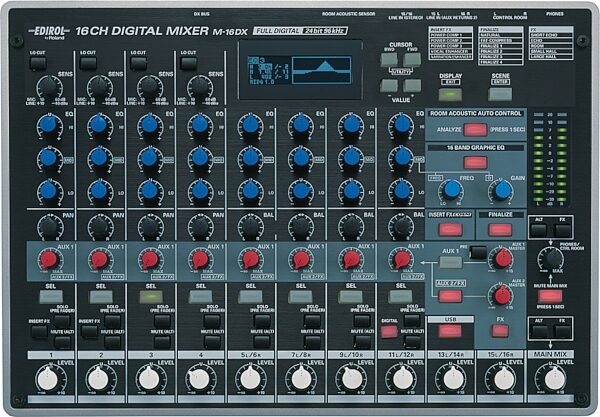Click the SENS knob on channel 1
Screen dimensions: 600x417
coord(49,87)
